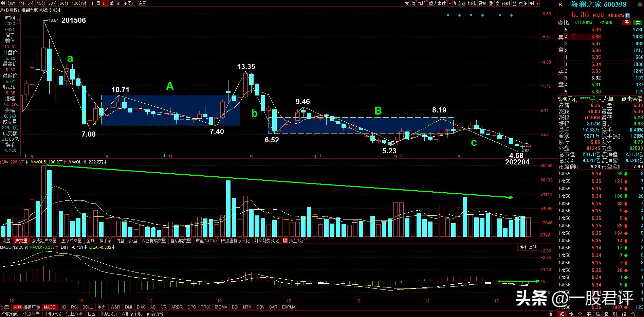The width and height of the screenshot is (644, 317).
Task: Click the expand-panel arrow icon after 更多
Action: coord(532,3)
